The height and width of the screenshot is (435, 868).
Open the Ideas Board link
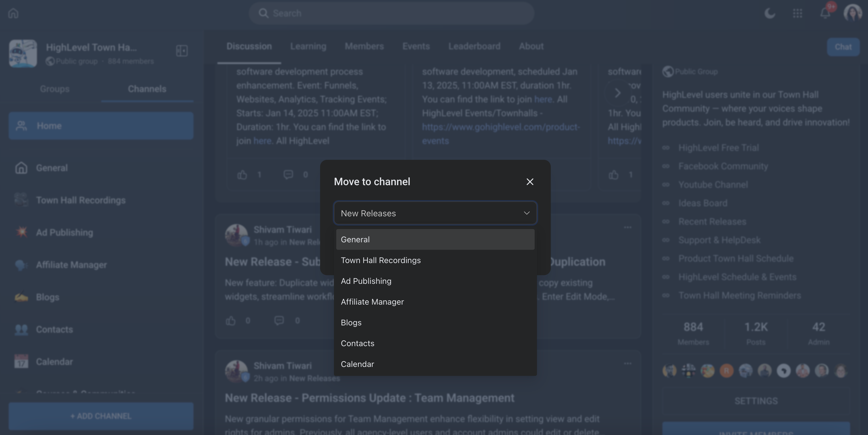coord(702,203)
